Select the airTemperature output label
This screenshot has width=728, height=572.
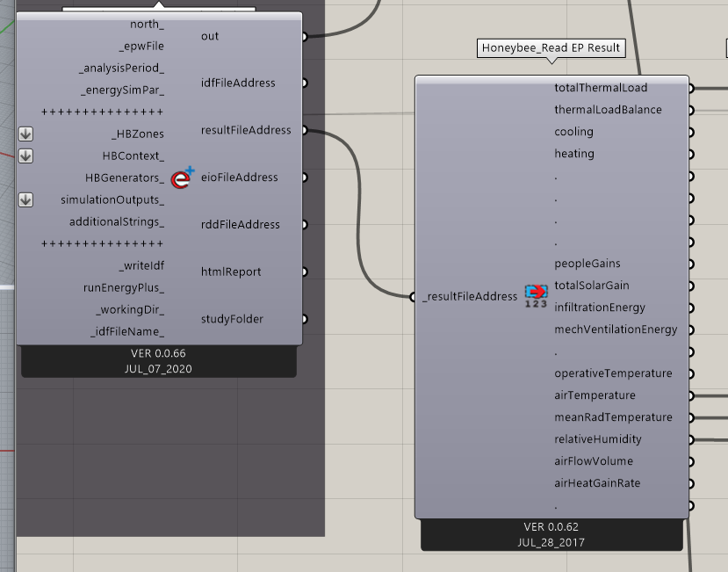click(x=595, y=395)
